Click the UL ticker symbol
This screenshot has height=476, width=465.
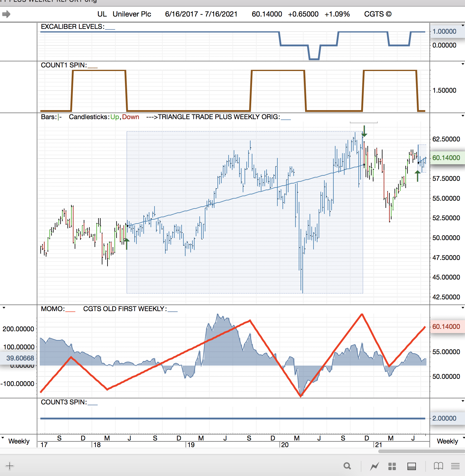click(x=102, y=14)
